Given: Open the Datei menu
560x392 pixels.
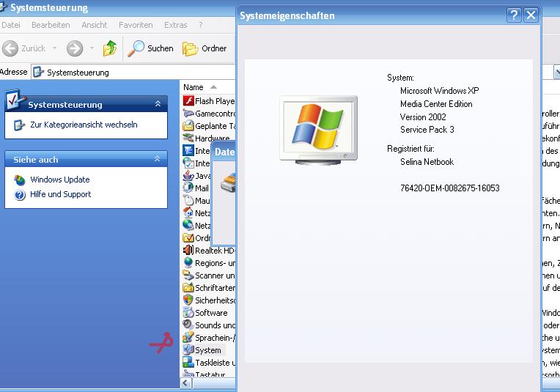Looking at the screenshot, I should [11, 25].
